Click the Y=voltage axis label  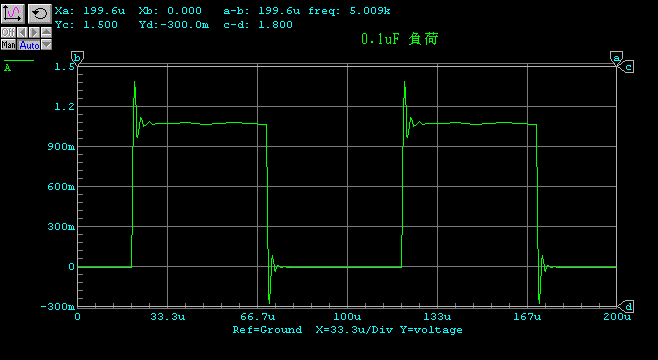tap(431, 330)
